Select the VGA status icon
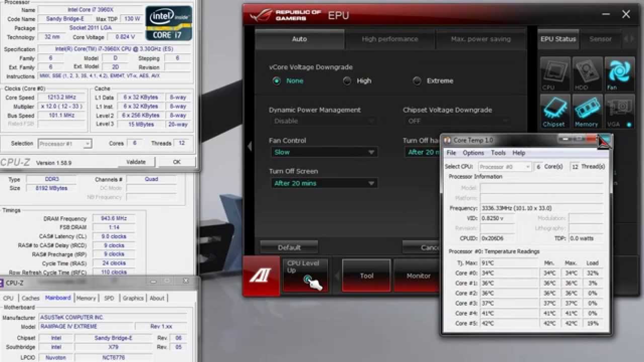Screen dimensions: 644x362 pyautogui.click(x=620, y=111)
